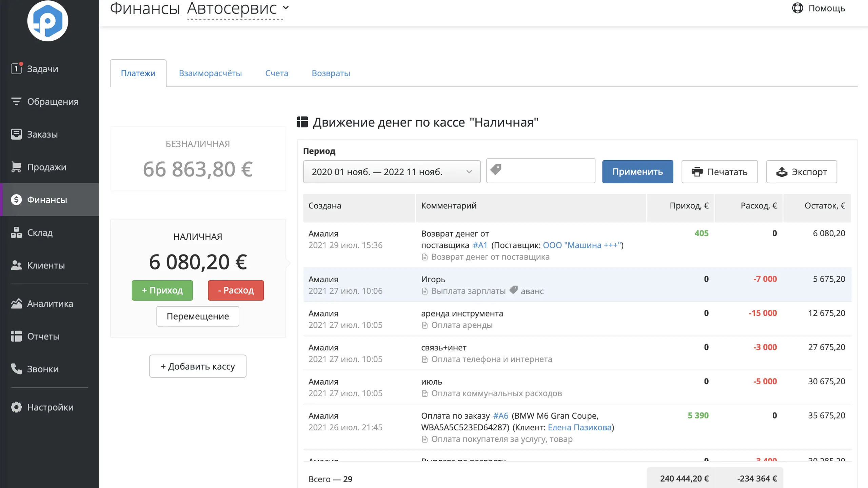Click the Отчеты table icon
Image resolution: width=868 pixels, height=488 pixels.
point(16,336)
